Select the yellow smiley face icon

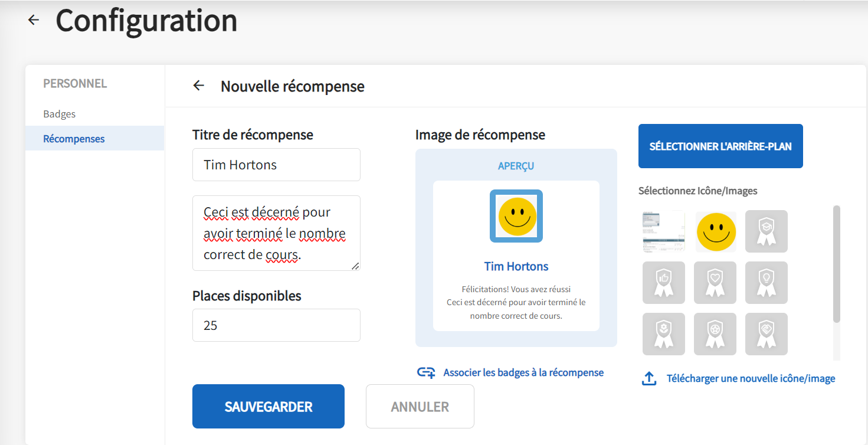[x=715, y=231]
